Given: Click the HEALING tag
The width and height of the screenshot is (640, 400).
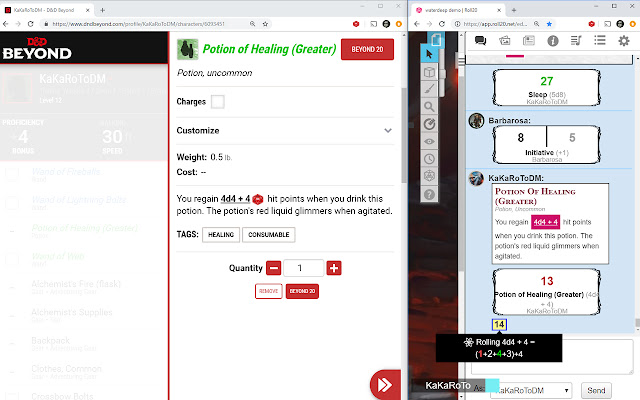Looking at the screenshot, I should point(221,235).
